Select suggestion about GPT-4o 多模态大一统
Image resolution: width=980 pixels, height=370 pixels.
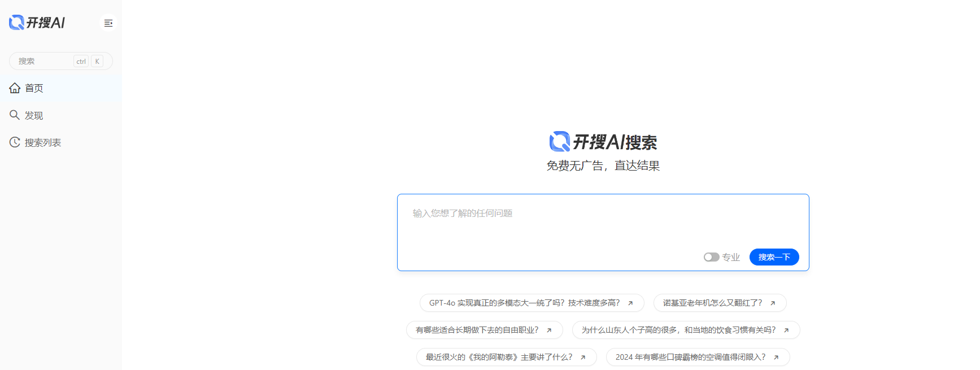point(532,303)
